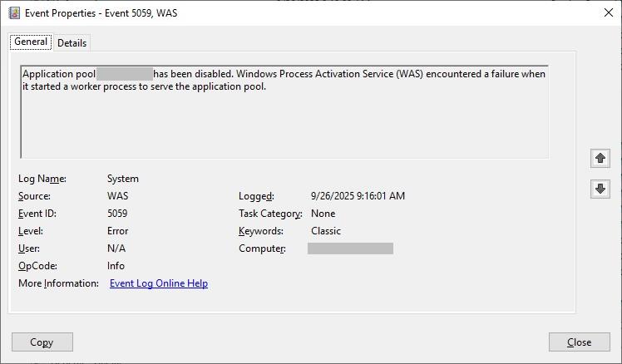
Task: Click the OpCode value Info
Action: 116,266
